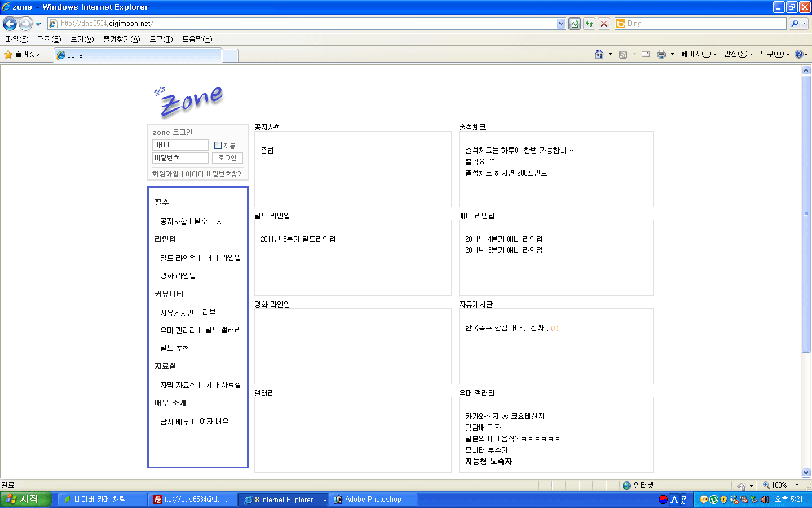Open the 아이디·비밀번호찾기 link
Screen dimensions: 812x508
coord(214,174)
